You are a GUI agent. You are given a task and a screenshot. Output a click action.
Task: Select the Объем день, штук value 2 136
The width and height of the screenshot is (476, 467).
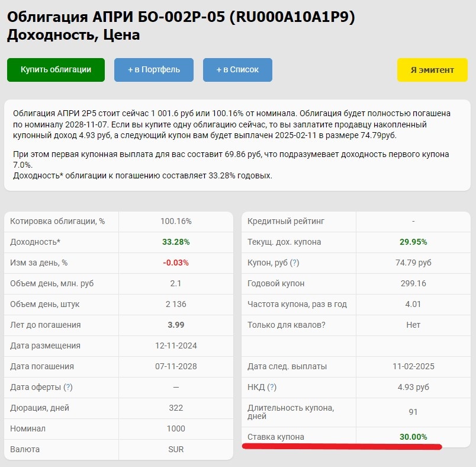pyautogui.click(x=176, y=304)
